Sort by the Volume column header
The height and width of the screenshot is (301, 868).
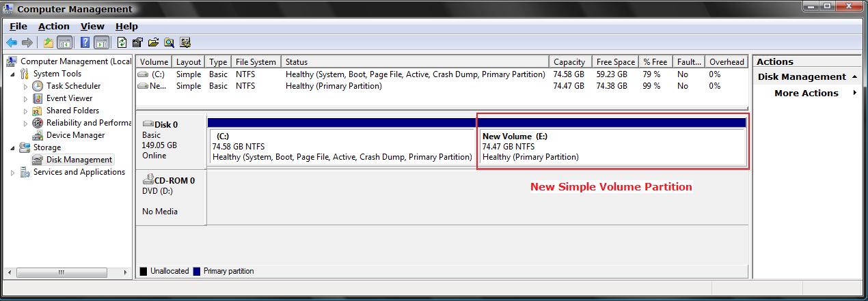coord(154,61)
